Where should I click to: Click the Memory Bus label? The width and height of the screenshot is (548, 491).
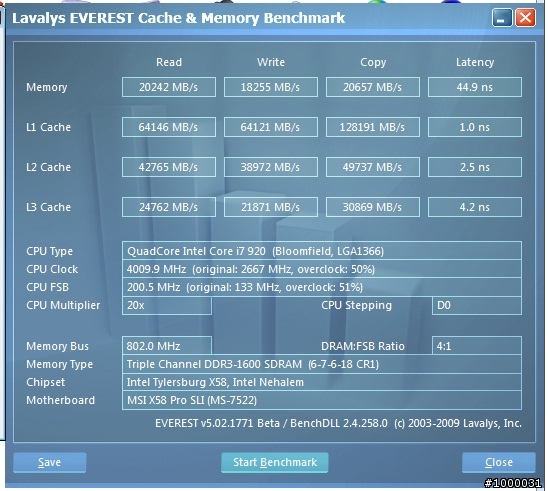tap(57, 346)
